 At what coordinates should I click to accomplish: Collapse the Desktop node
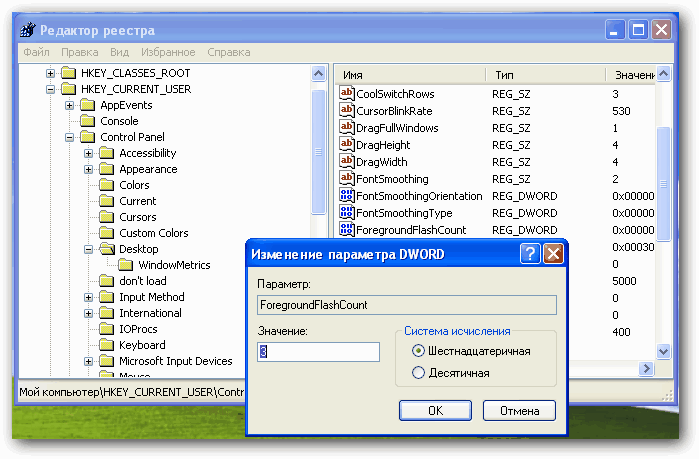pyautogui.click(x=88, y=249)
